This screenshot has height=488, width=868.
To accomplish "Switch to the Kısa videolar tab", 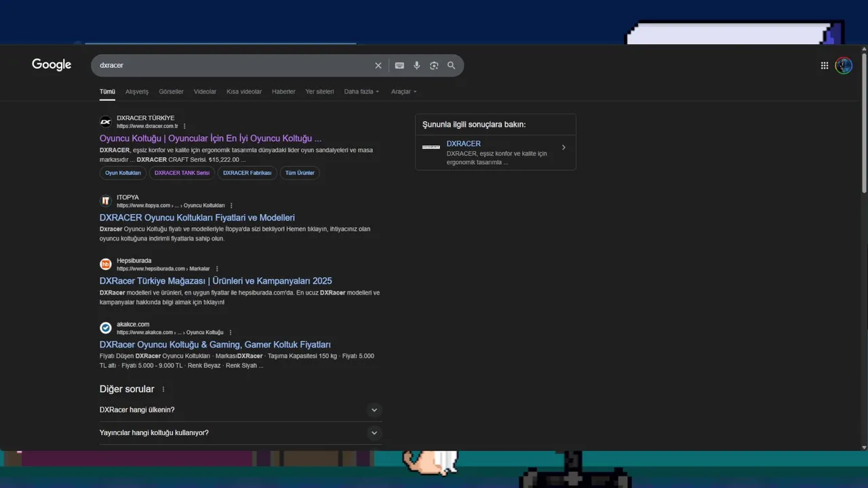I will pos(244,91).
